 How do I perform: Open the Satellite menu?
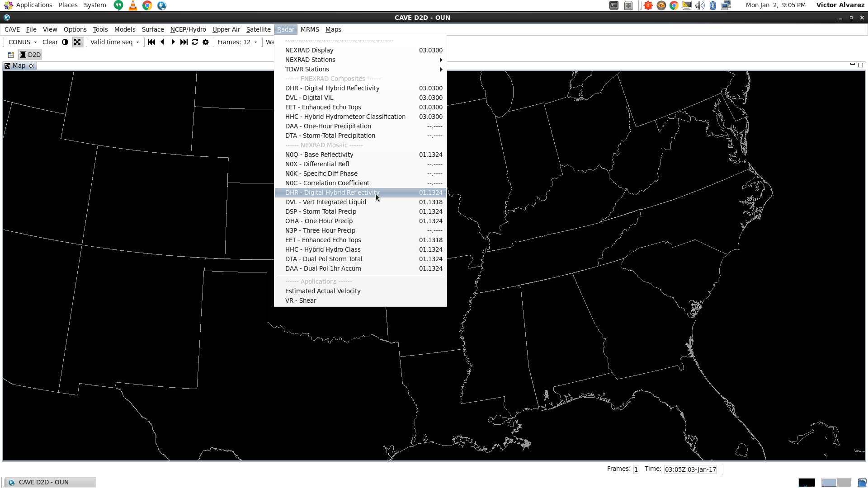point(258,29)
